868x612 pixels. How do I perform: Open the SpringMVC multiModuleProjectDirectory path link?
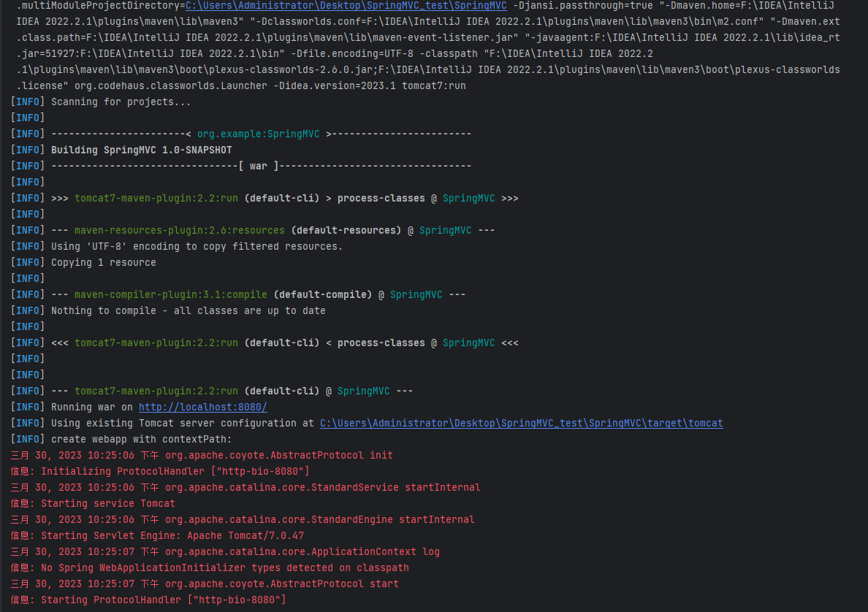tap(346, 6)
